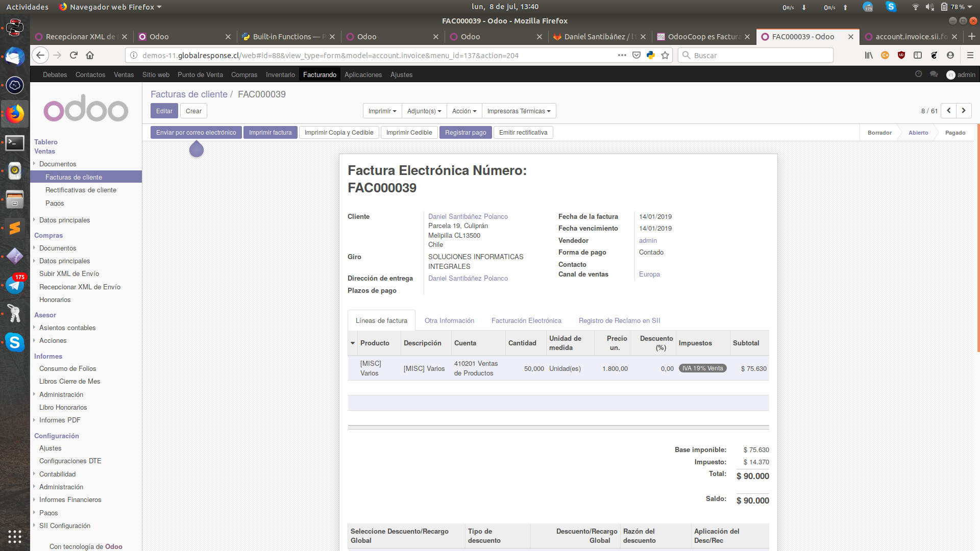Launch Skype from the dock
Screen dimensions: 980x551
[x=15, y=343]
